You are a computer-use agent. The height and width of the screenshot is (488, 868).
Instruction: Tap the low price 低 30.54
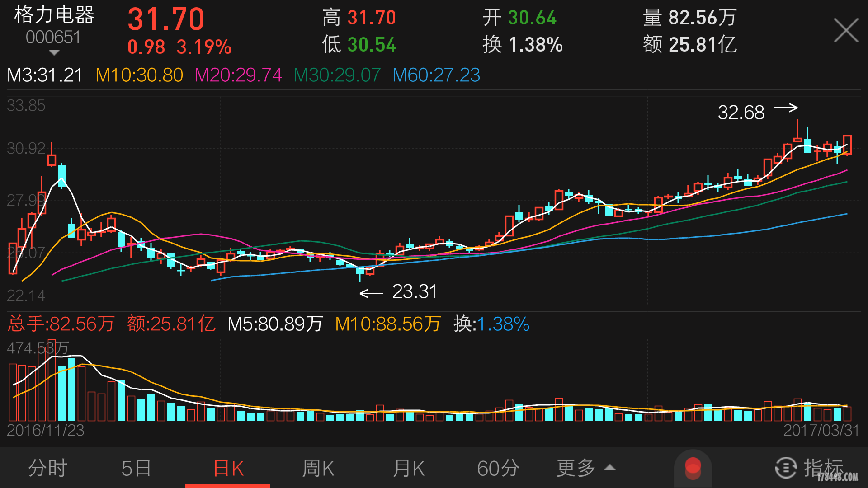pyautogui.click(x=359, y=45)
